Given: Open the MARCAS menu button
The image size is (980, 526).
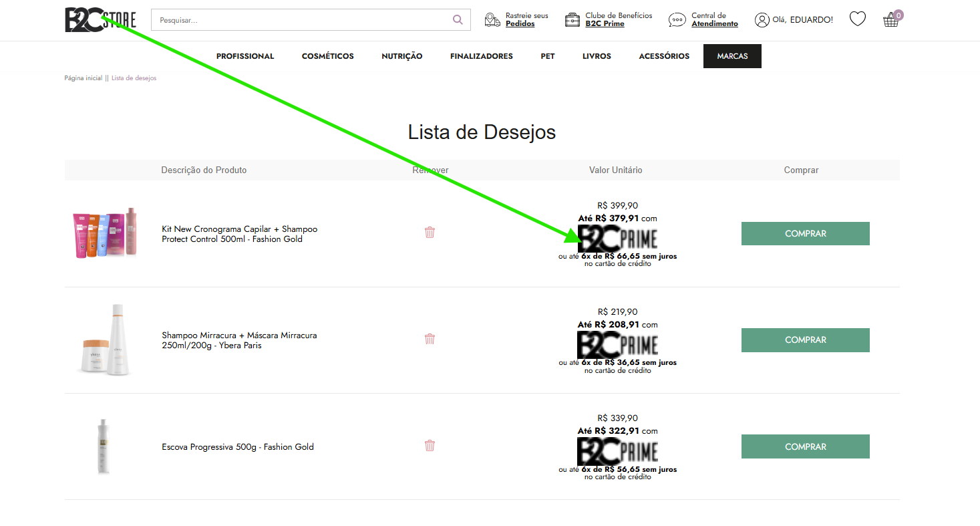Looking at the screenshot, I should 732,56.
